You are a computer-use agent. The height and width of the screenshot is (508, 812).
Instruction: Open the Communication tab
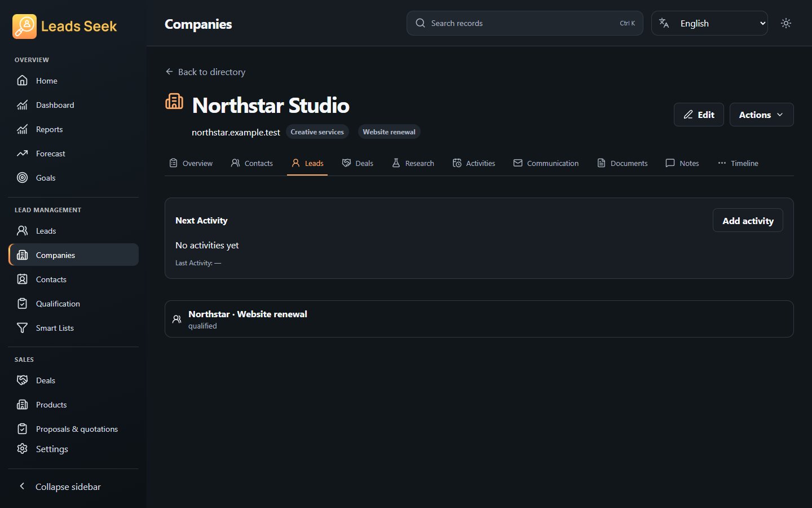[546, 163]
